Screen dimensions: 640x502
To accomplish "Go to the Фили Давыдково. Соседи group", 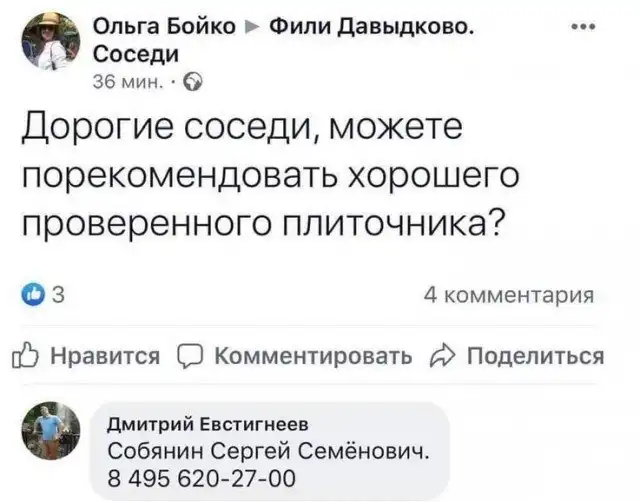I will (368, 30).
